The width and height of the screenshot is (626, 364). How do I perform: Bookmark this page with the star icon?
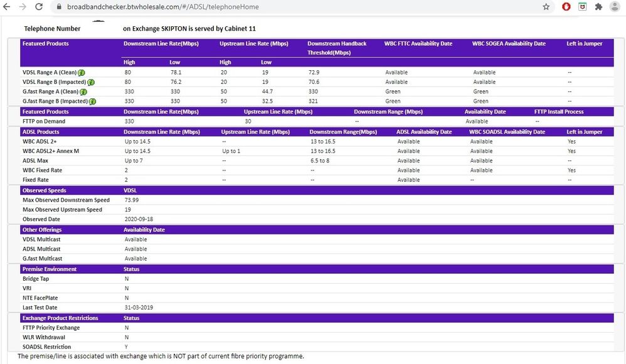pyautogui.click(x=546, y=7)
